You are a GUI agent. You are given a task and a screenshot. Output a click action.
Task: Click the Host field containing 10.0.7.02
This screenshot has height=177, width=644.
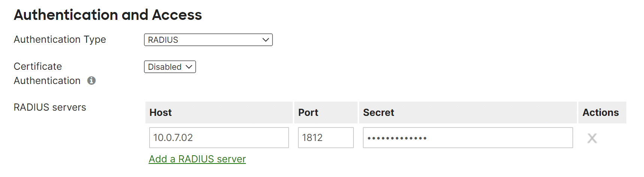[x=219, y=138]
